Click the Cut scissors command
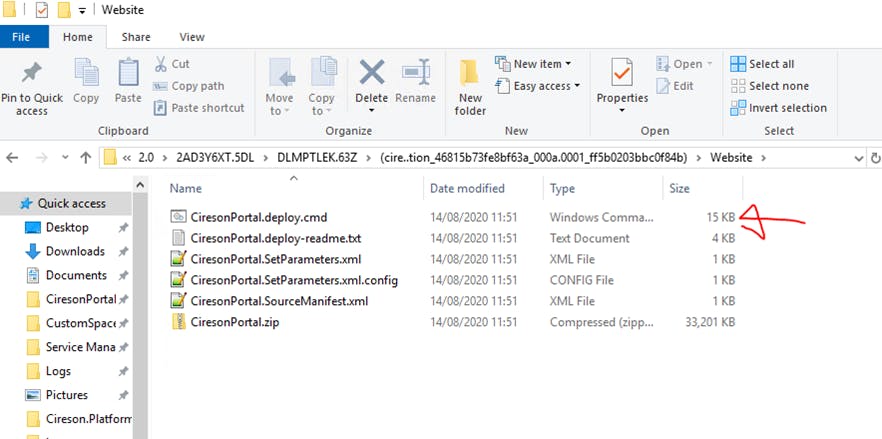The height and width of the screenshot is (439, 882). 172,64
